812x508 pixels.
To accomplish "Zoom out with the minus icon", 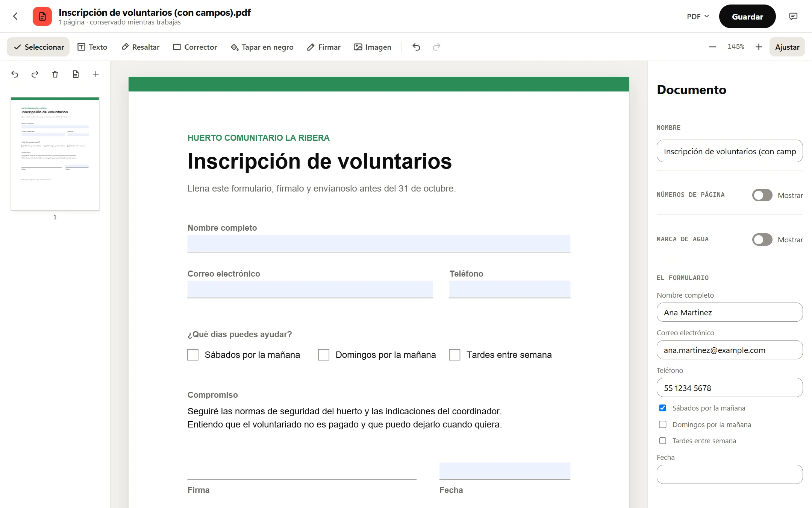I will (712, 47).
